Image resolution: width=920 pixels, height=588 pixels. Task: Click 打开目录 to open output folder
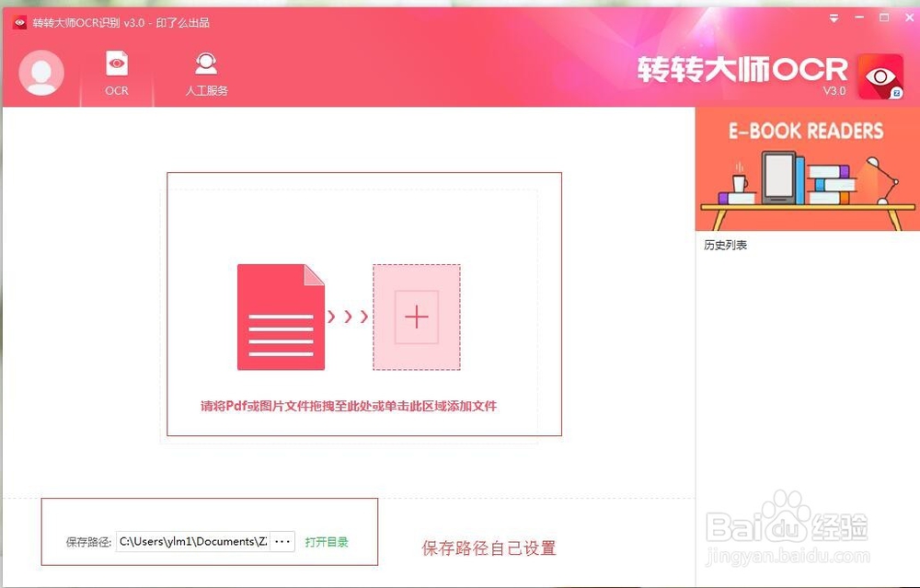327,542
